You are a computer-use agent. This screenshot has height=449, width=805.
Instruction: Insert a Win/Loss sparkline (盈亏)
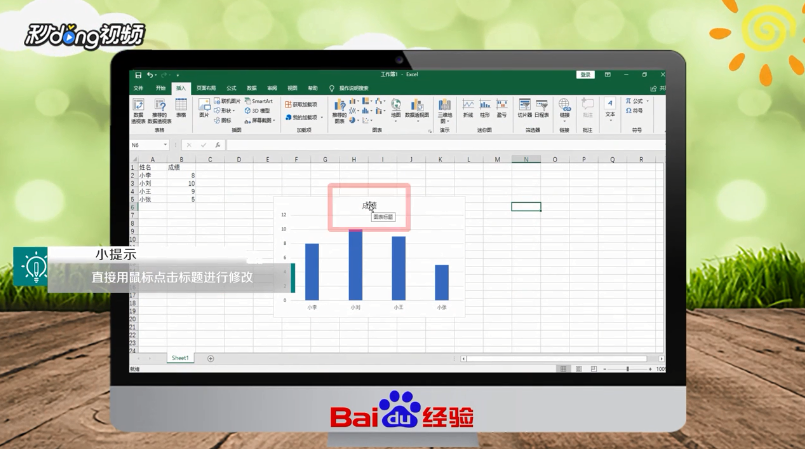pos(502,108)
